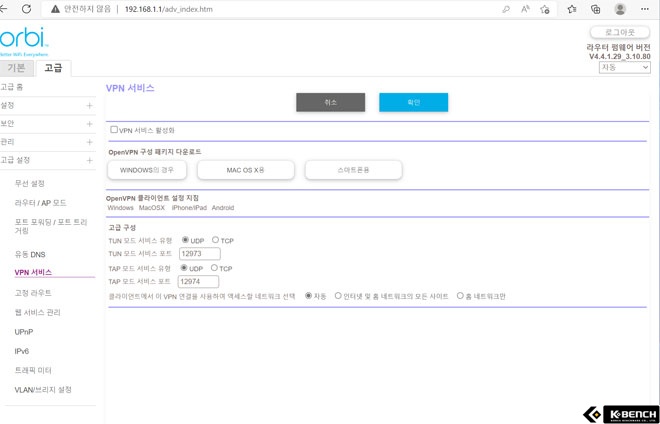660x424 pixels.
Task: Expand the 관리 sidebar section
Action: click(x=89, y=142)
